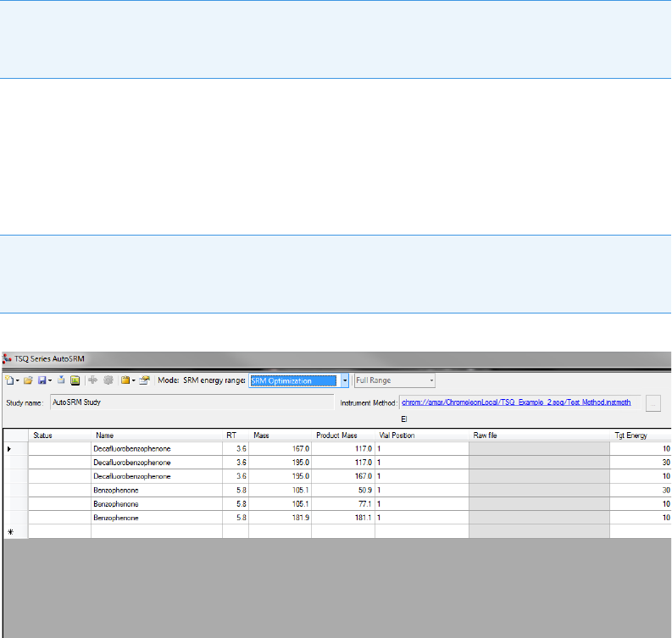
Task: Expand the clipboard icon dropdown arrow
Action: pos(134,380)
